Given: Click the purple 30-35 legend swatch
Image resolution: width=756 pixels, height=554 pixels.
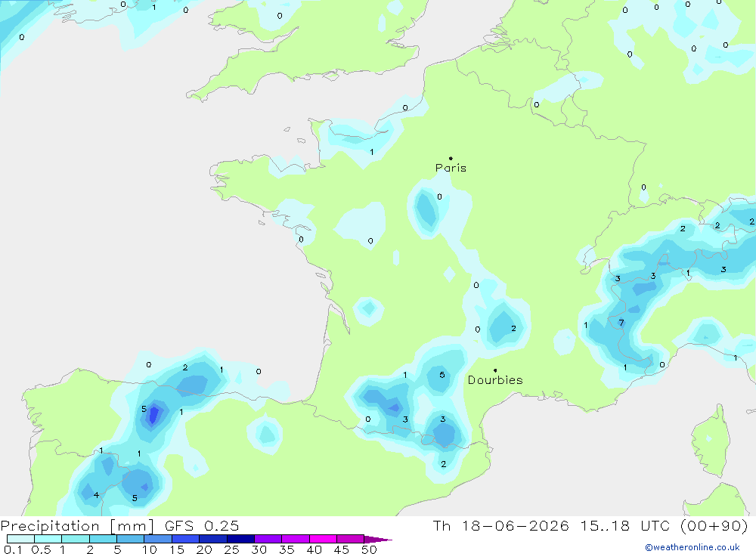Looking at the screenshot, I should point(268,539).
